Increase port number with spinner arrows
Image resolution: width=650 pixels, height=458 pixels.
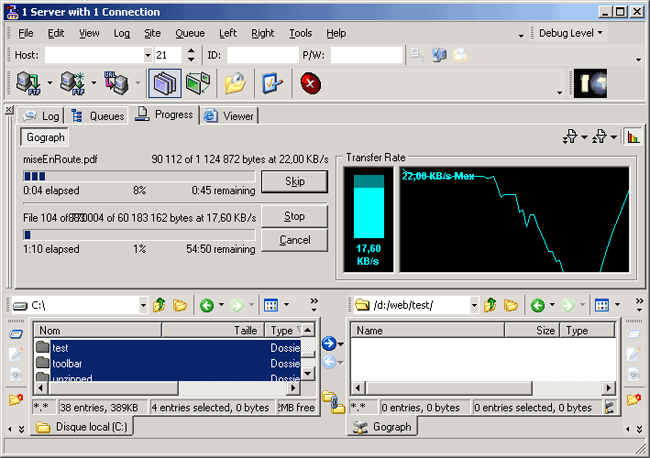[191, 51]
